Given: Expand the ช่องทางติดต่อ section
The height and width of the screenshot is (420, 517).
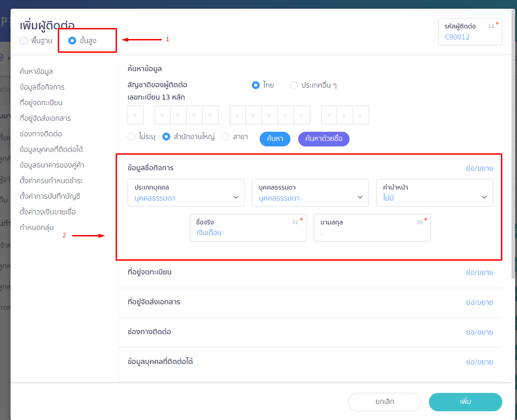Looking at the screenshot, I should click(479, 332).
